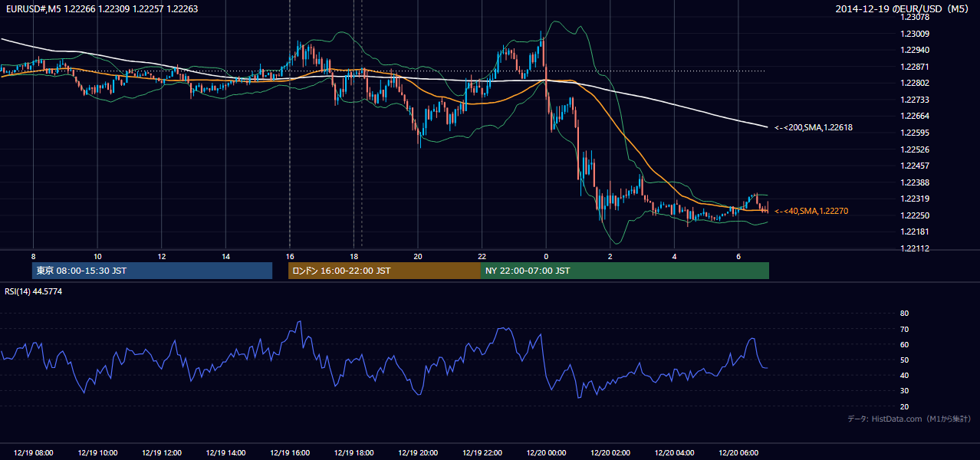
Task: Click price axis value 1.22112
Action: 915,248
